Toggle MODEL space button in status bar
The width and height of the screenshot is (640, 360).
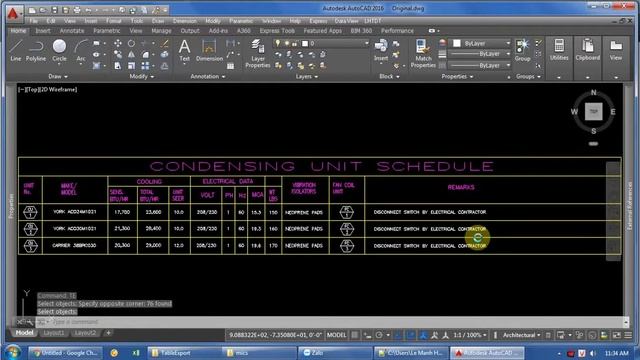point(336,335)
